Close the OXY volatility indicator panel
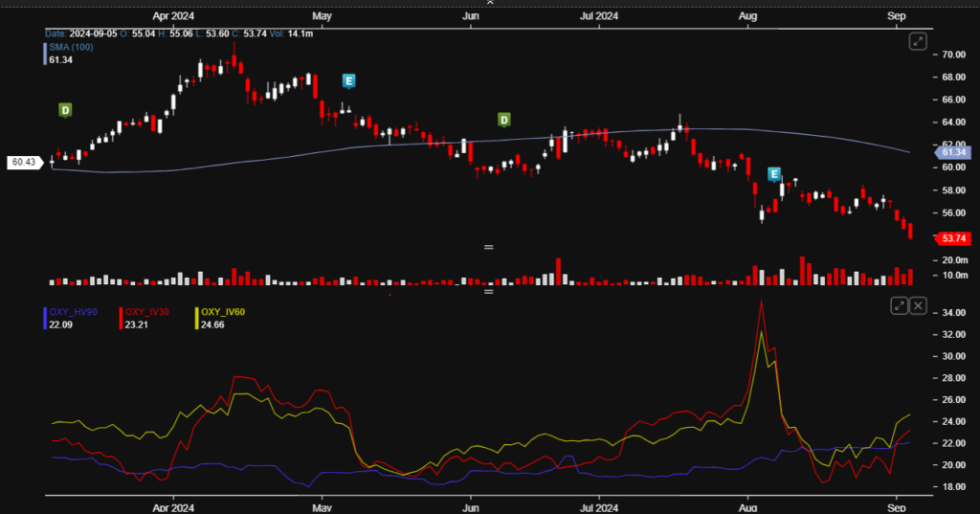 click(x=918, y=305)
